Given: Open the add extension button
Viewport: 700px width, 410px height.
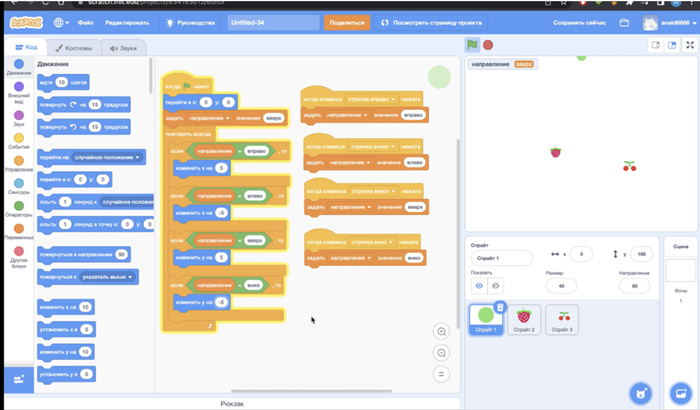Looking at the screenshot, I should pos(16,379).
